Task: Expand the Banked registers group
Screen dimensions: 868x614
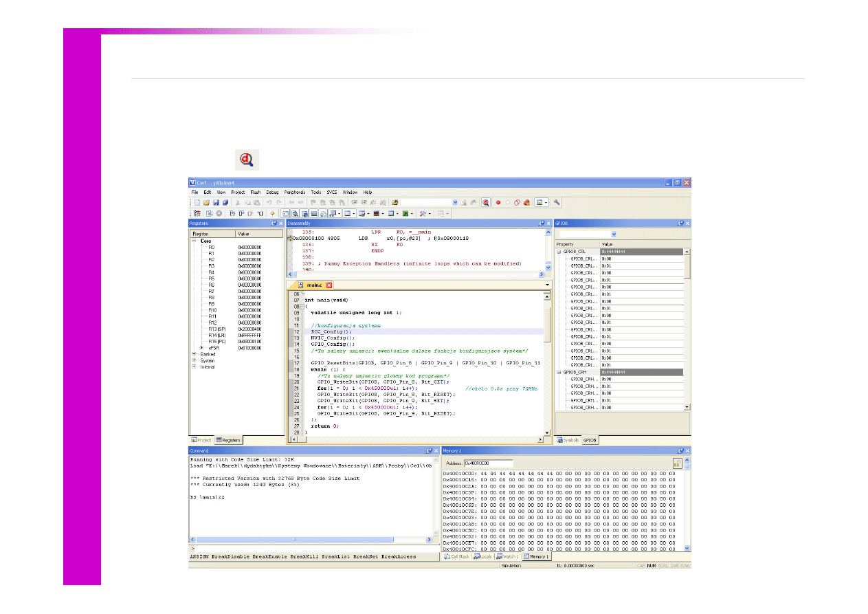Action: (x=194, y=354)
